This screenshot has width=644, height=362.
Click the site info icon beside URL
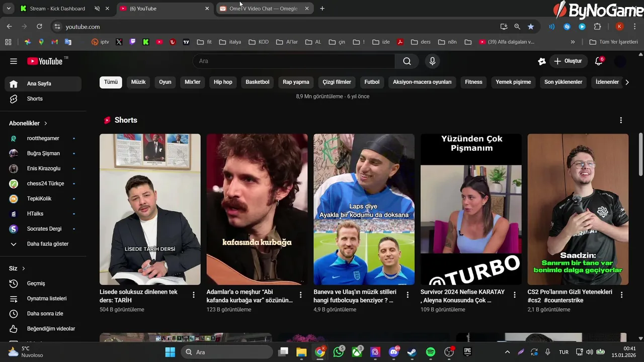57,27
